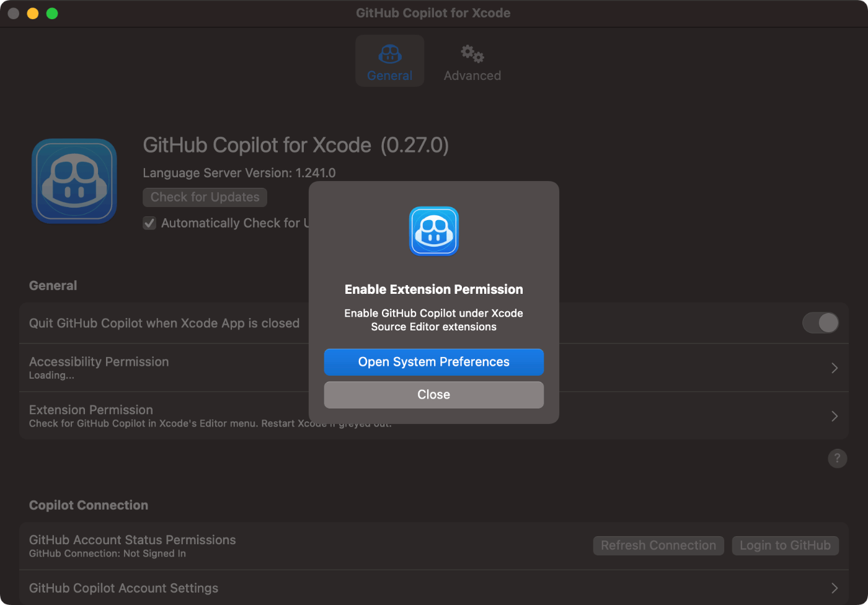Viewport: 868px width, 605px height.
Task: Click the large Copilot app icon
Action: pyautogui.click(x=74, y=181)
